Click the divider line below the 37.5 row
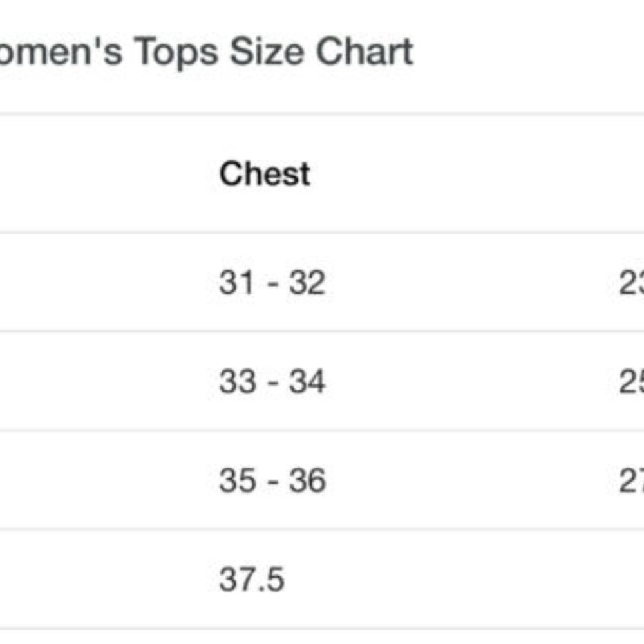 point(322,629)
